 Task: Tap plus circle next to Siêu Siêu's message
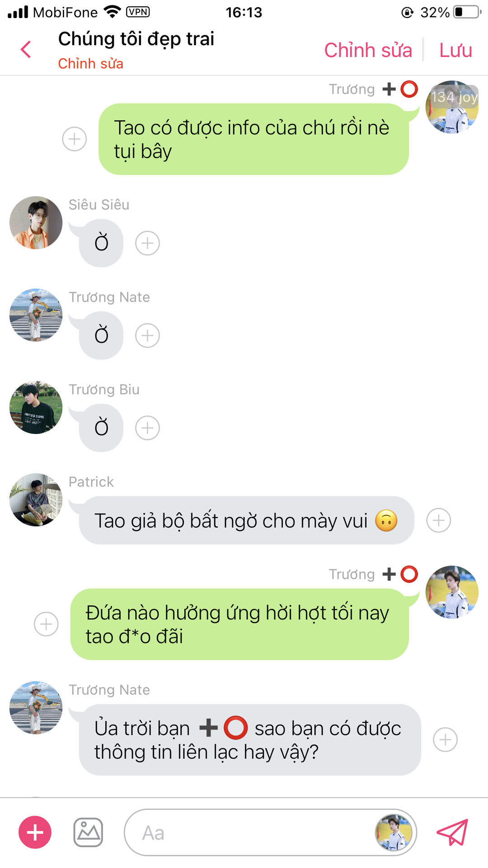click(x=148, y=243)
